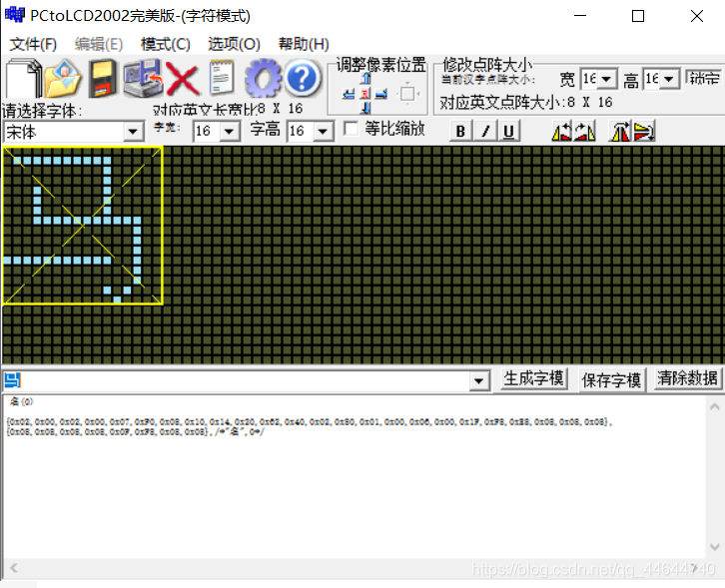725x588 pixels.
Task: Shift pixels down with the down arrow
Action: point(365,109)
